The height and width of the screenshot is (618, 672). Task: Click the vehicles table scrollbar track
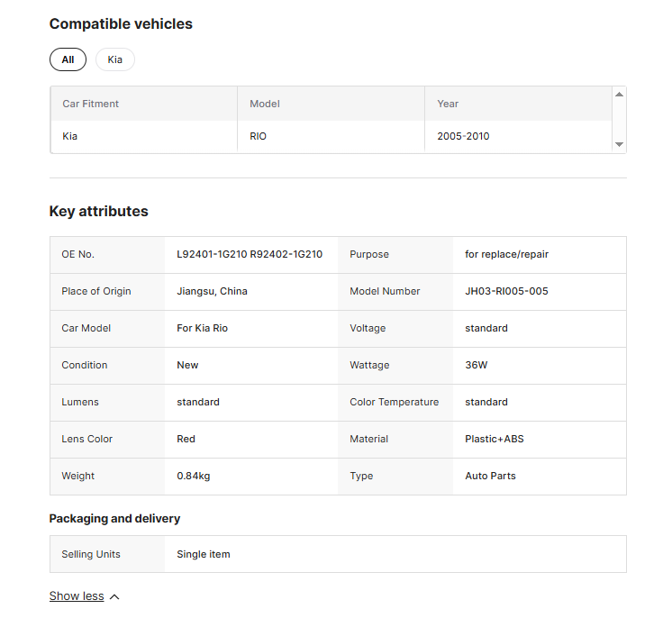[x=619, y=119]
